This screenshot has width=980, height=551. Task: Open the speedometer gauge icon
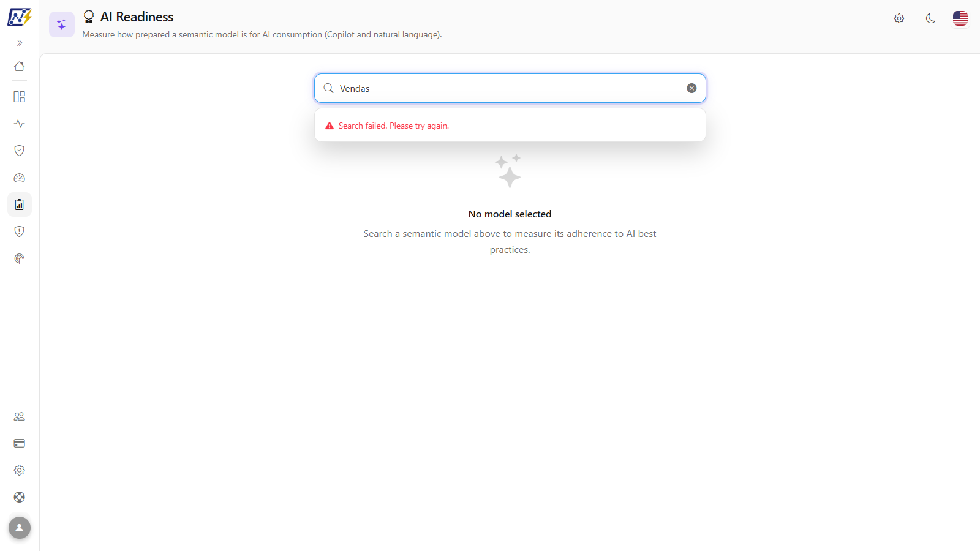20,178
